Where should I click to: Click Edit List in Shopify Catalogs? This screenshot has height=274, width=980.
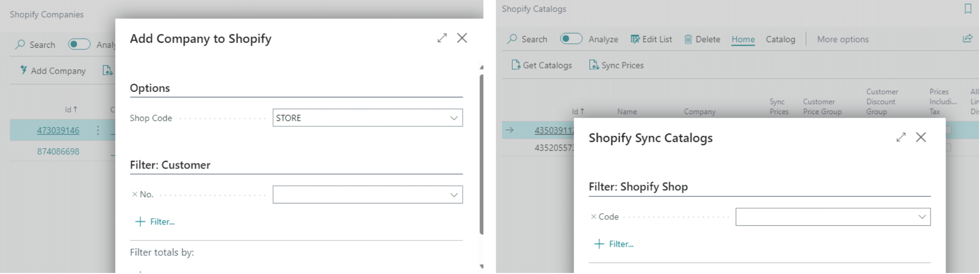651,39
